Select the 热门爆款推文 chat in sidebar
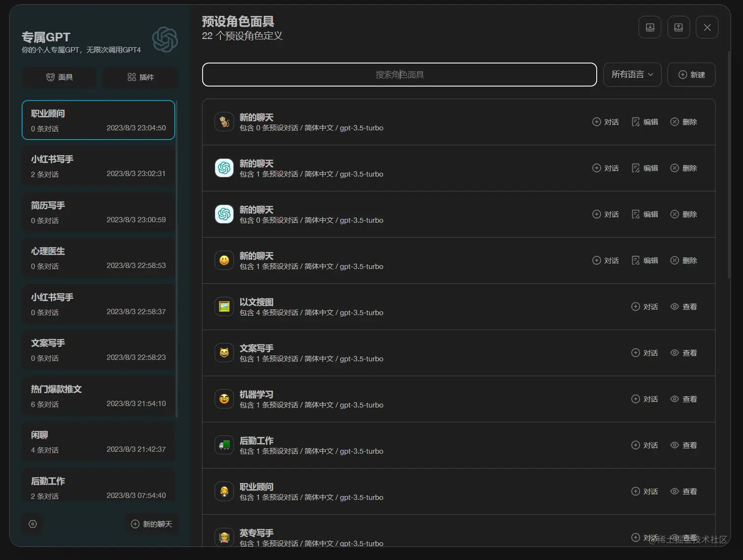The image size is (743, 560). coord(98,395)
